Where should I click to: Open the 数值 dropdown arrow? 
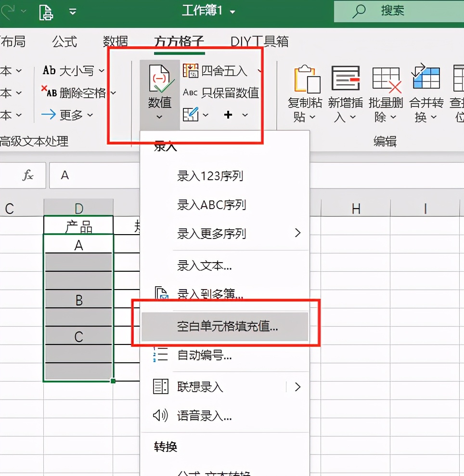(159, 116)
